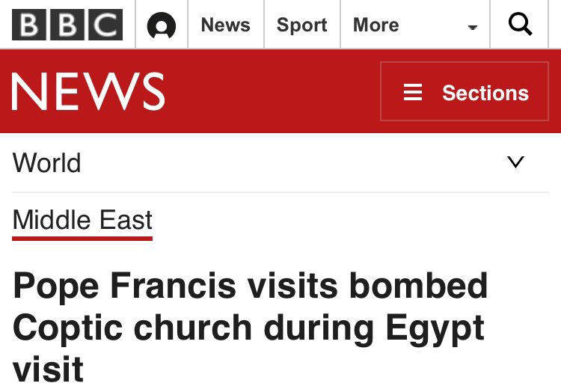Click the hamburger icon beside Sections
Viewport: 561px width, 392px height.
[x=413, y=93]
